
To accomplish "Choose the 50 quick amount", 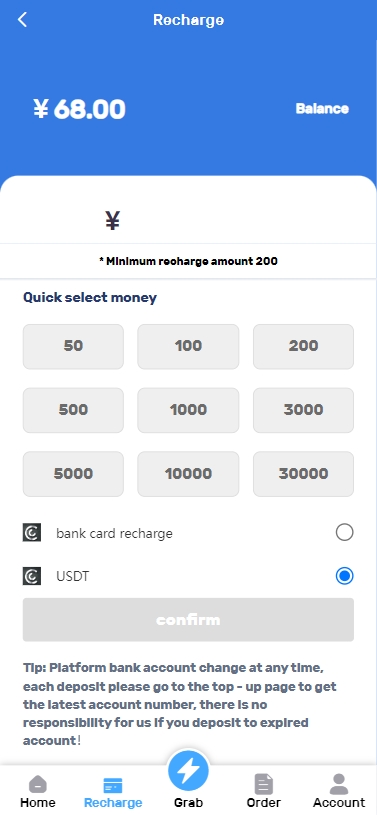I will pyautogui.click(x=73, y=347).
